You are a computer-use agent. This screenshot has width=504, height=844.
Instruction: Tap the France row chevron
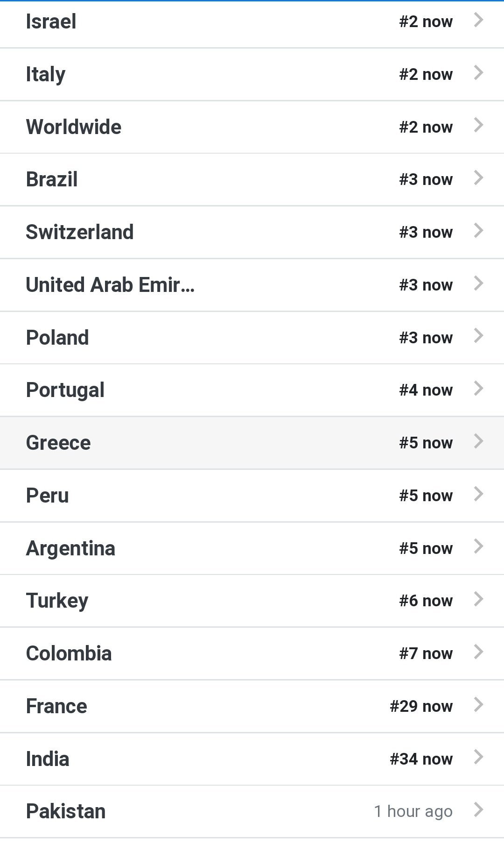[478, 705]
